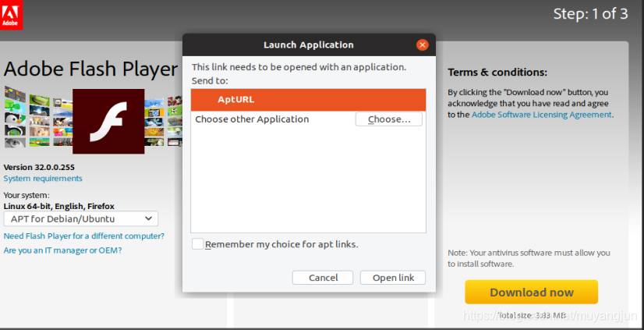The height and width of the screenshot is (330, 644).
Task: Click the Download now button
Action: [x=532, y=293]
